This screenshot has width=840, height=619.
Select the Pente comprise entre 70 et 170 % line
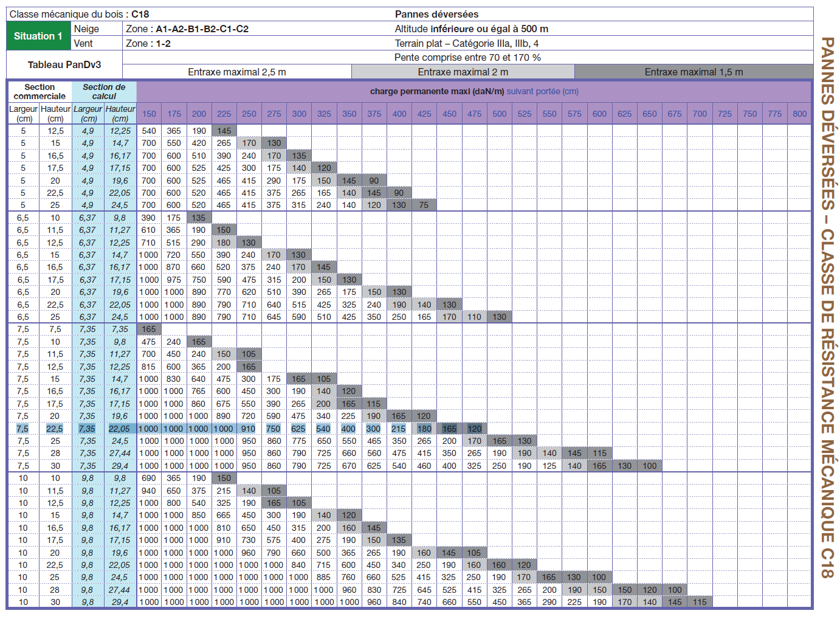(467, 57)
